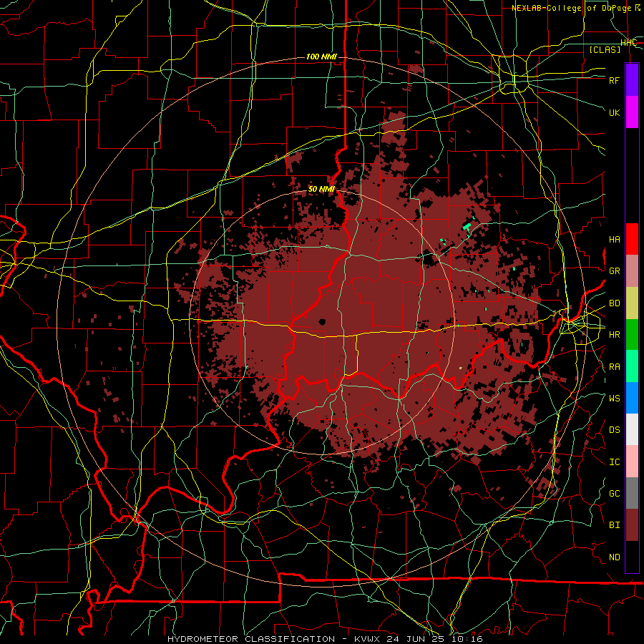Click the UK magenta legend color swatch
This screenshot has width=644, height=644.
pos(632,112)
